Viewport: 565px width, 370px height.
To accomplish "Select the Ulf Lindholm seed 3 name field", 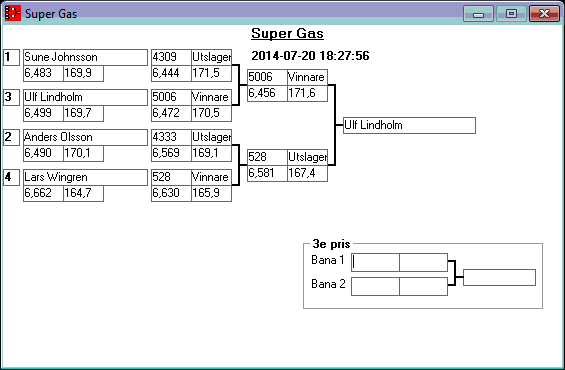I will tap(85, 97).
